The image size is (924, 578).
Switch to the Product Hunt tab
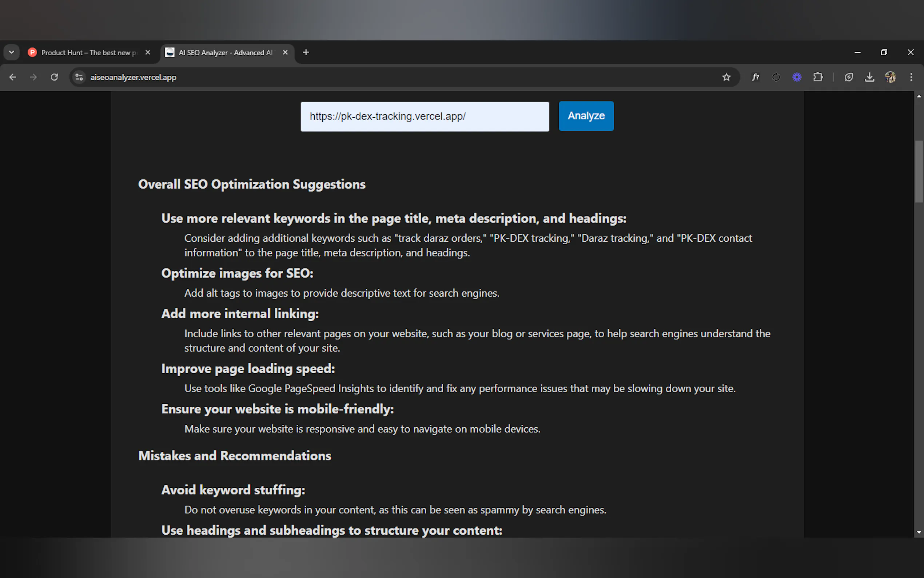[88, 52]
